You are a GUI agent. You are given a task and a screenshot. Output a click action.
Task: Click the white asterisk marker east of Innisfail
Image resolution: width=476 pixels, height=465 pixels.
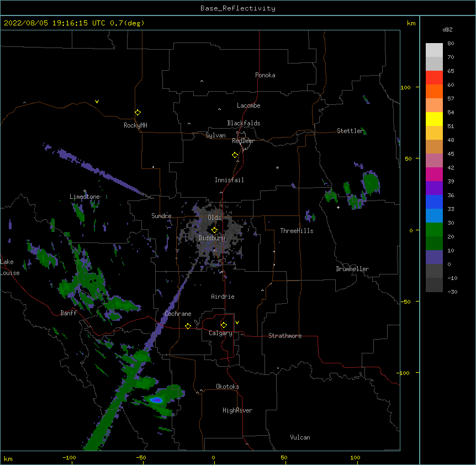coord(277,167)
